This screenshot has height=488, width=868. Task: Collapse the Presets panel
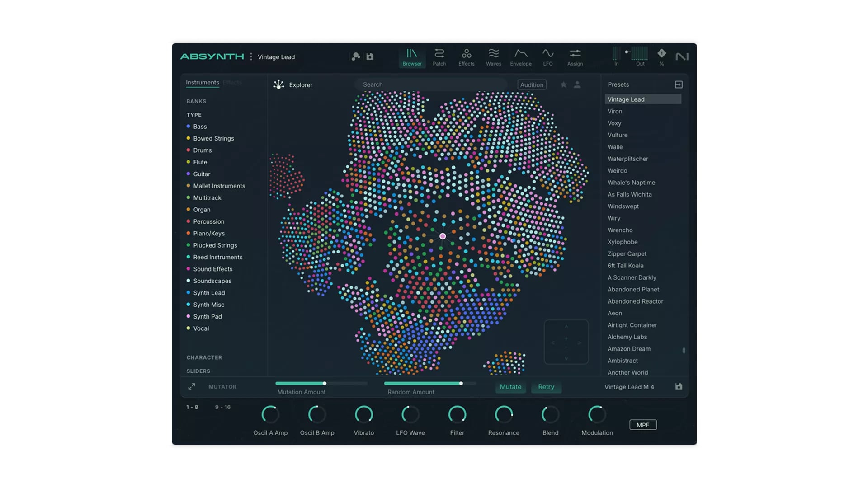pyautogui.click(x=679, y=84)
